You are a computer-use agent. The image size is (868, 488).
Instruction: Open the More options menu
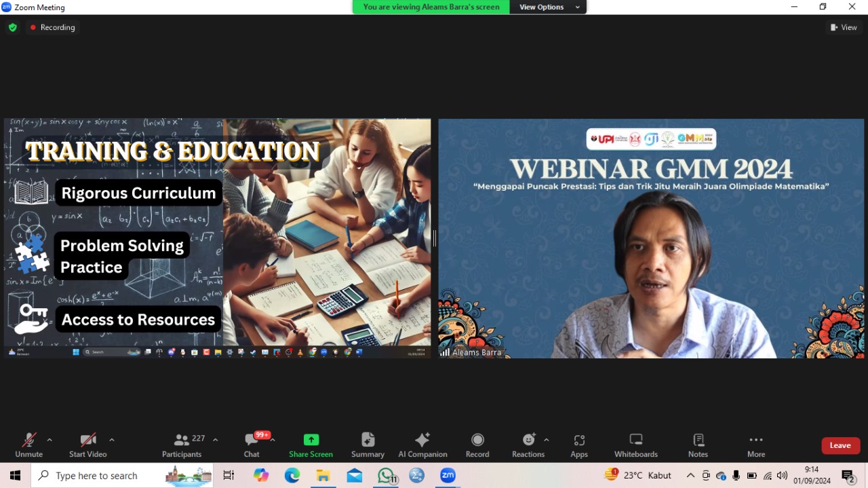tap(756, 445)
